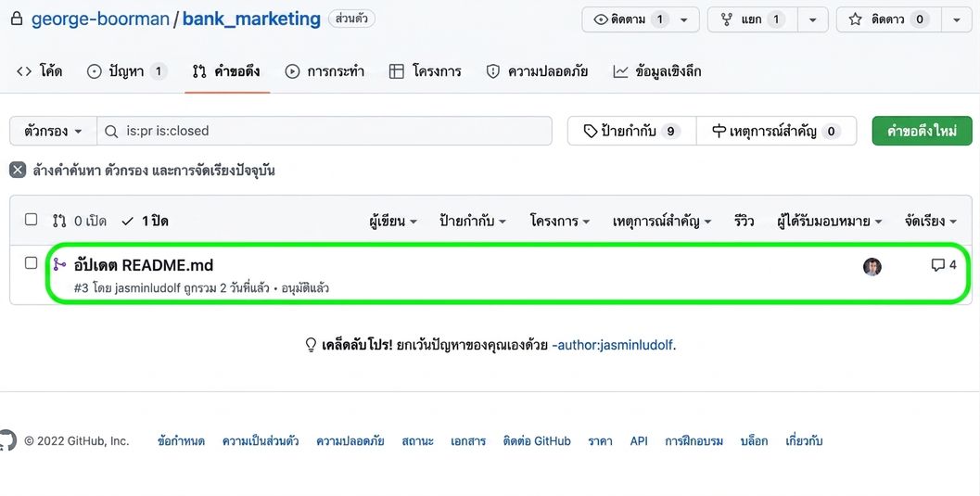The height and width of the screenshot is (496, 980).
Task: Expand the ป้ายกำกับ label filter in list header
Action: 473,221
